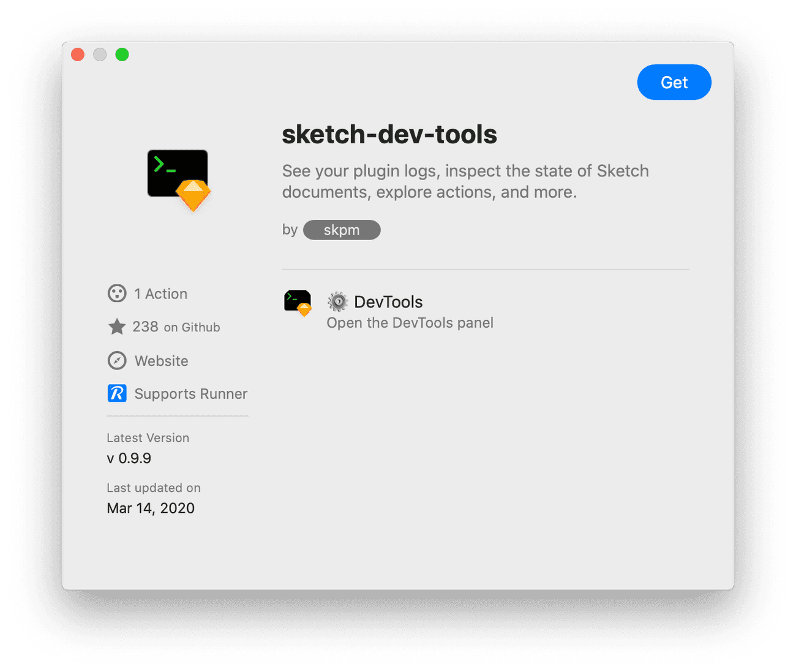The width and height of the screenshot is (796, 672).
Task: Open the skpm author pill
Action: tap(342, 230)
